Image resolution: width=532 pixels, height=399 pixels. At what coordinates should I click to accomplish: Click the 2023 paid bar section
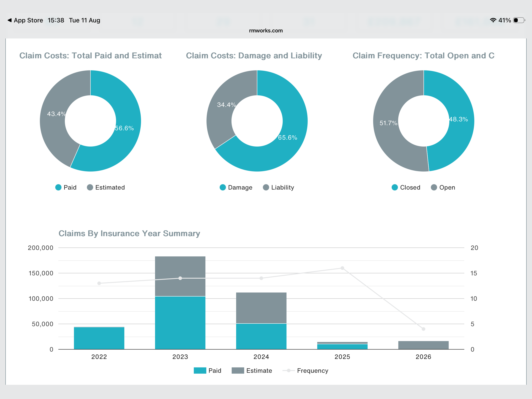coord(180,323)
